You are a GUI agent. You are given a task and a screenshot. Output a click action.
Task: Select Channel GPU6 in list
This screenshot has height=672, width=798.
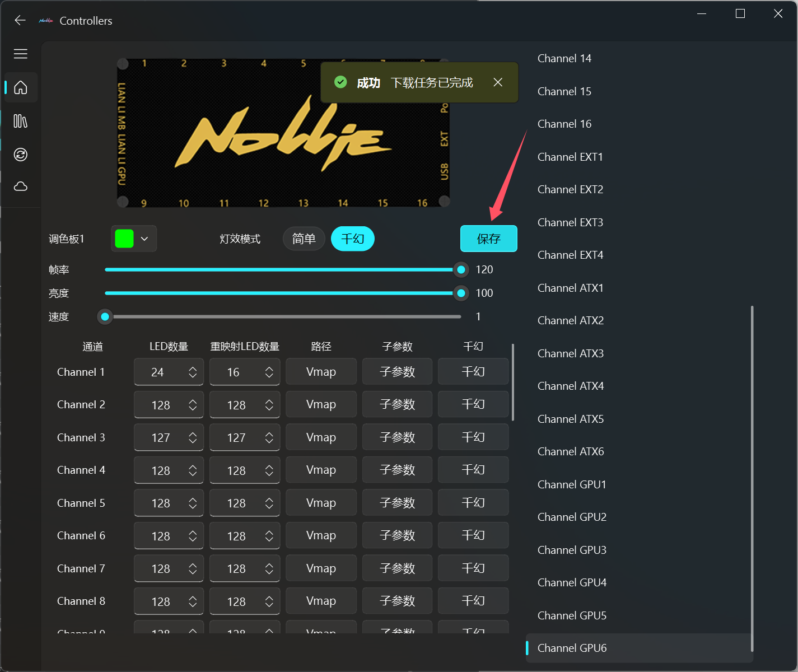(638, 648)
